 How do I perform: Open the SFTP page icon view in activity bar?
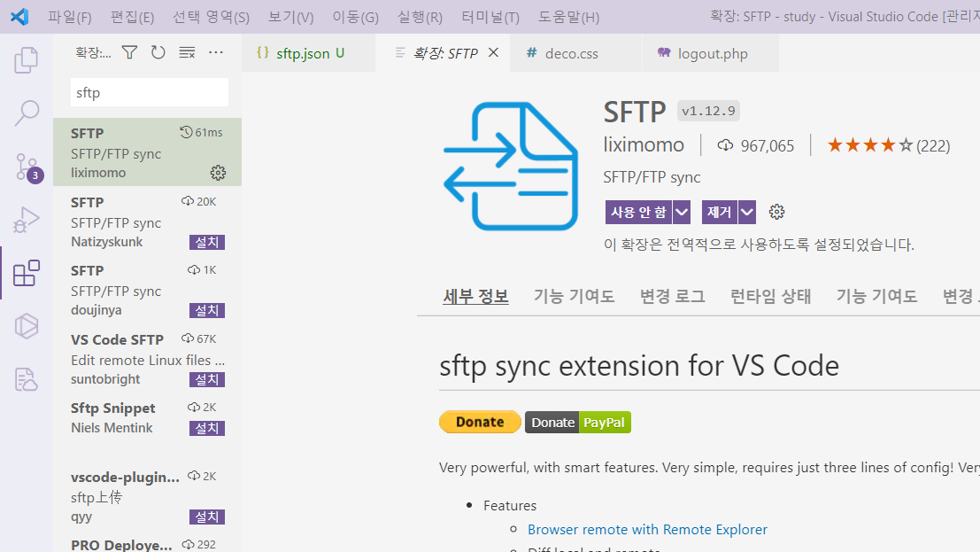pyautogui.click(x=27, y=378)
